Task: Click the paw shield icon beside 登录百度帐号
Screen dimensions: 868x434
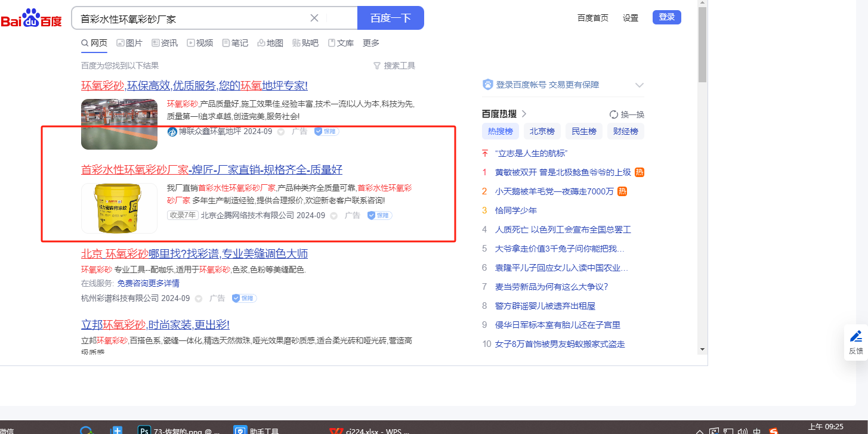Action: click(x=488, y=85)
